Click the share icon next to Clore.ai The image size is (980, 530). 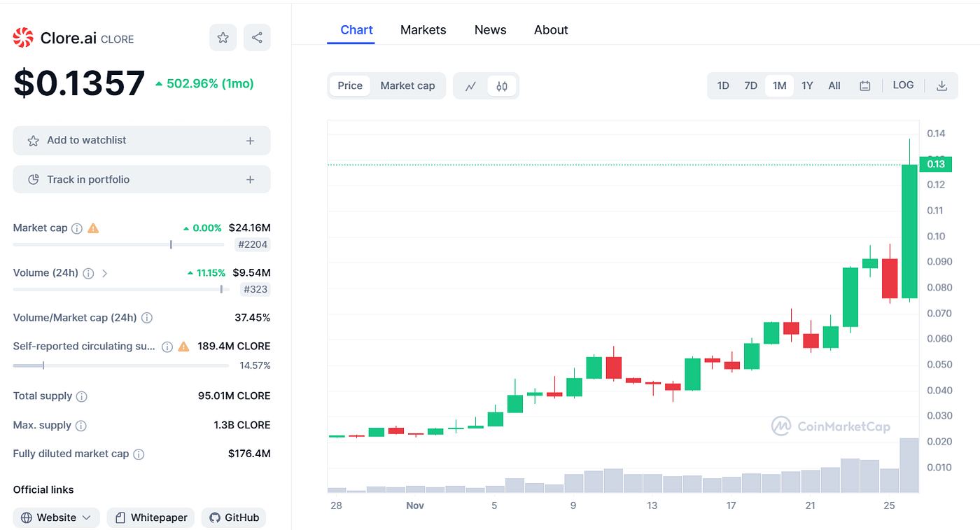257,37
